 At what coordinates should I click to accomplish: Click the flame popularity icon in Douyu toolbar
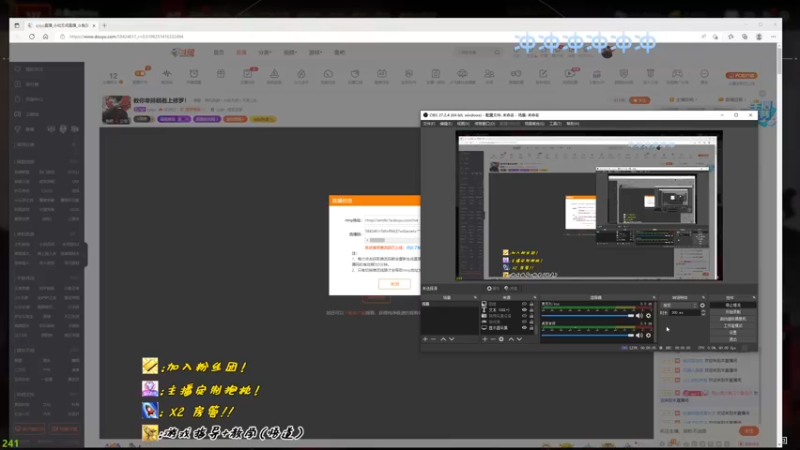(x=301, y=74)
